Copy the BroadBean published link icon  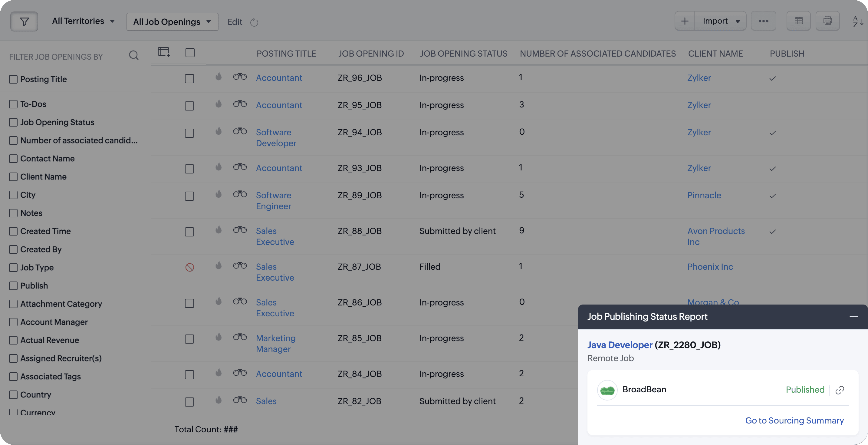(840, 390)
